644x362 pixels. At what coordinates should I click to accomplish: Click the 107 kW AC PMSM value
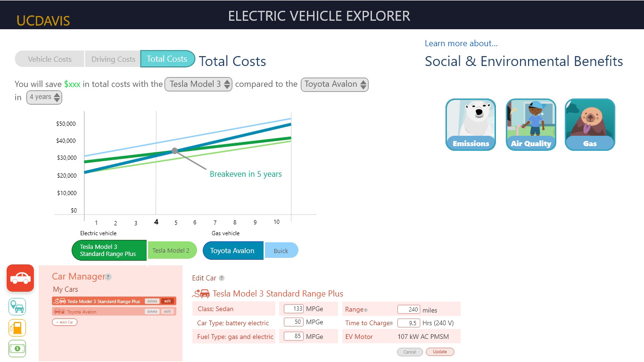coord(423,337)
